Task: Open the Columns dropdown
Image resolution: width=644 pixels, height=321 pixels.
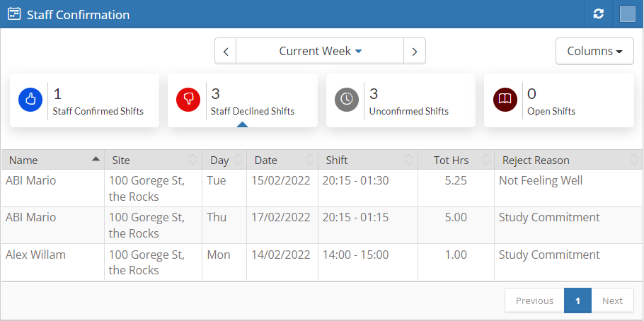Action: 594,51
